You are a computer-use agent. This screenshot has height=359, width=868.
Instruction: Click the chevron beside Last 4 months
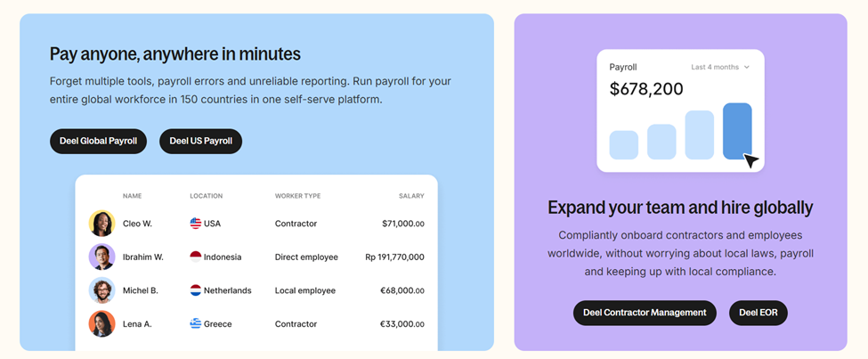coord(746,67)
